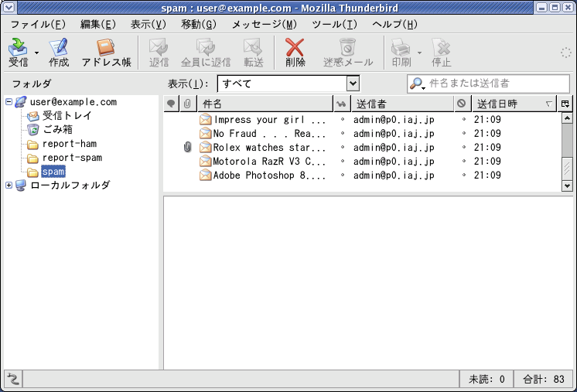Viewport: 577px width, 392px height.
Task: Click the 受信 (Get Mail) toolbar icon
Action: click(x=18, y=53)
